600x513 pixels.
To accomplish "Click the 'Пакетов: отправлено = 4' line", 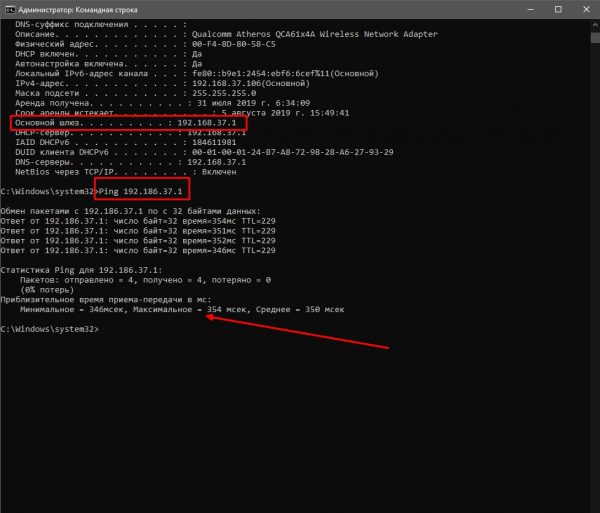I will 145,280.
